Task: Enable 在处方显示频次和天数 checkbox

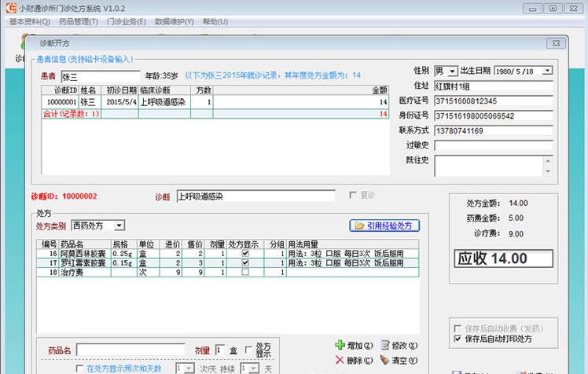Action: [79, 368]
